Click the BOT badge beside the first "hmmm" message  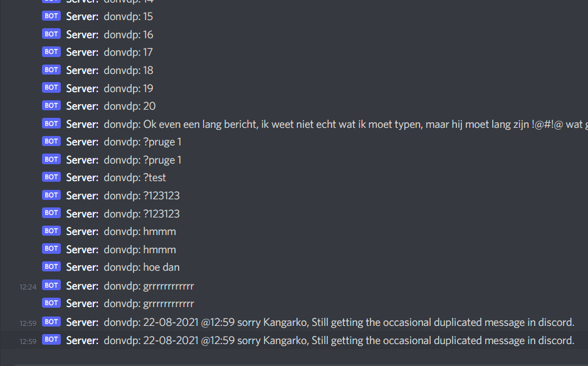tap(51, 231)
